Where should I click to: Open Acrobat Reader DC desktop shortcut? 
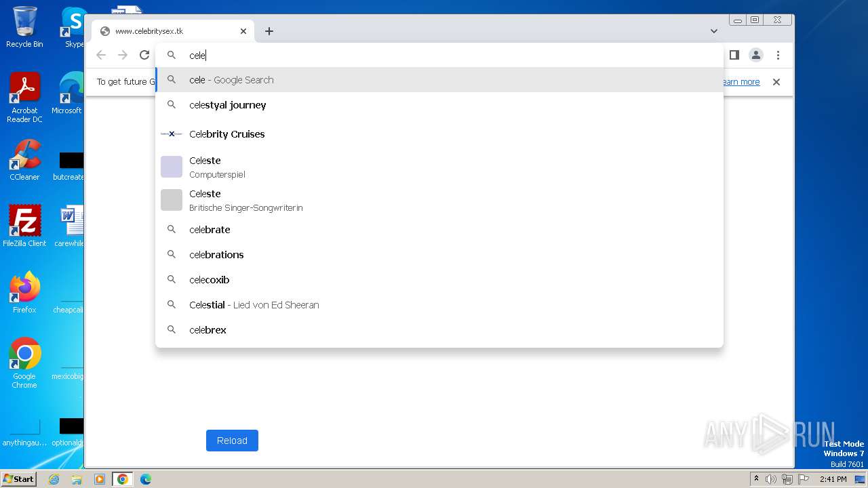[x=24, y=98]
